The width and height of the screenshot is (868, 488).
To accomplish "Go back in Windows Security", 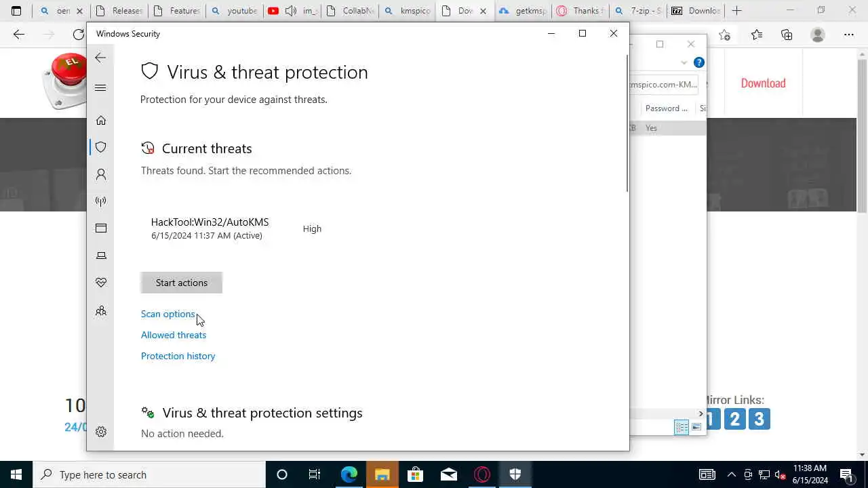I will [x=100, y=58].
